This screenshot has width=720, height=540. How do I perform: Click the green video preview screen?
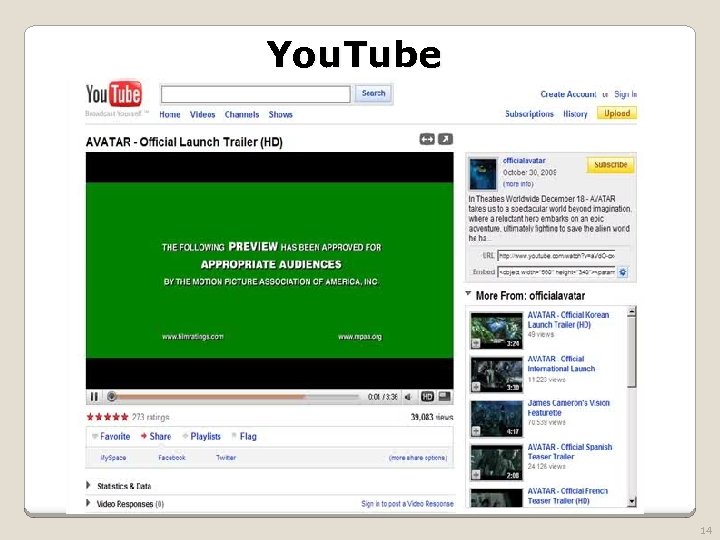click(270, 270)
